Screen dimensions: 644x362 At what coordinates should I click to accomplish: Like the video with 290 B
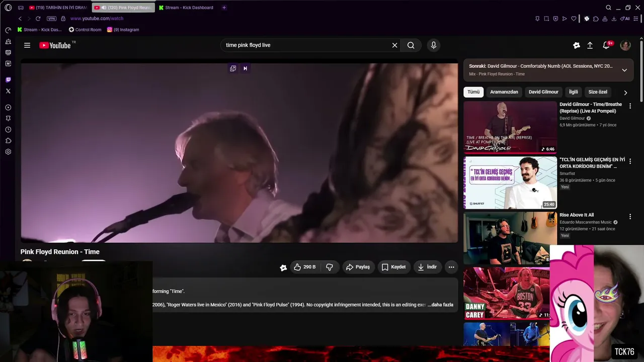tap(305, 267)
